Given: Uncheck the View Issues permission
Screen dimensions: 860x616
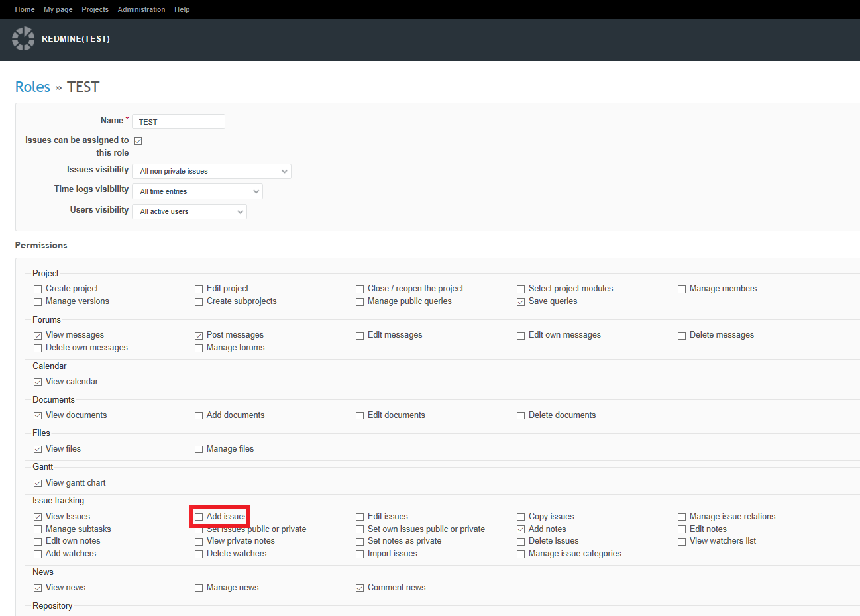Looking at the screenshot, I should [38, 517].
